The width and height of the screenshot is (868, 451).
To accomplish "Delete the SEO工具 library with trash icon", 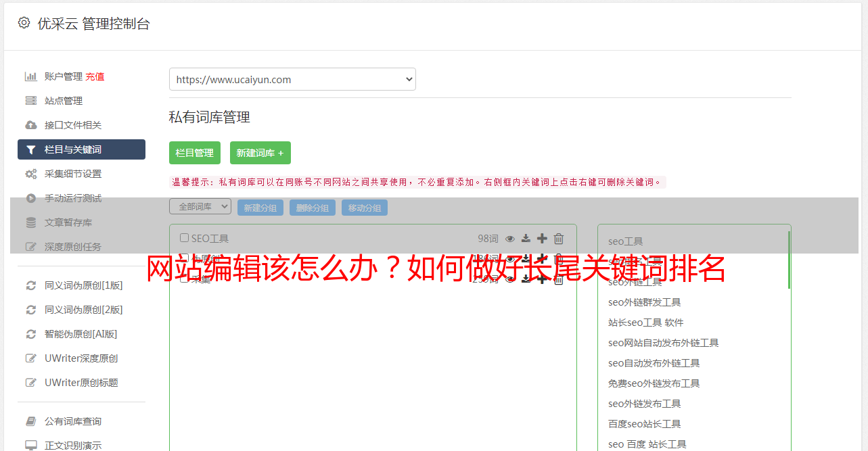I will [x=559, y=238].
